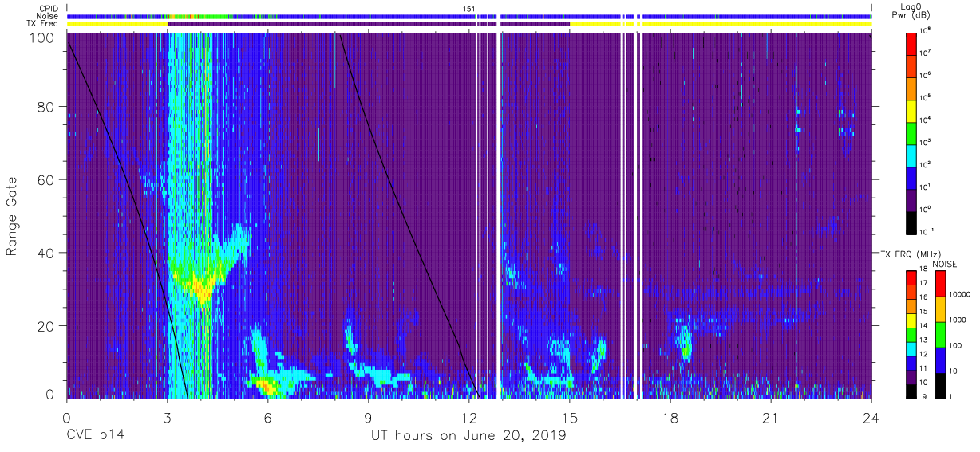This screenshot has height=452, width=980.
Task: Click the 1000 label on NOISE colorbar
Action: tap(958, 320)
